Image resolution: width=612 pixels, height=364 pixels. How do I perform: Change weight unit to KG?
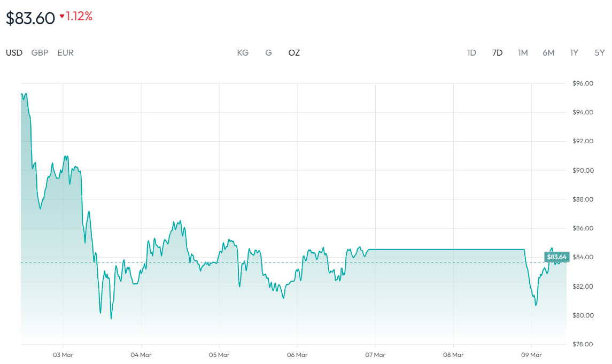click(x=243, y=52)
